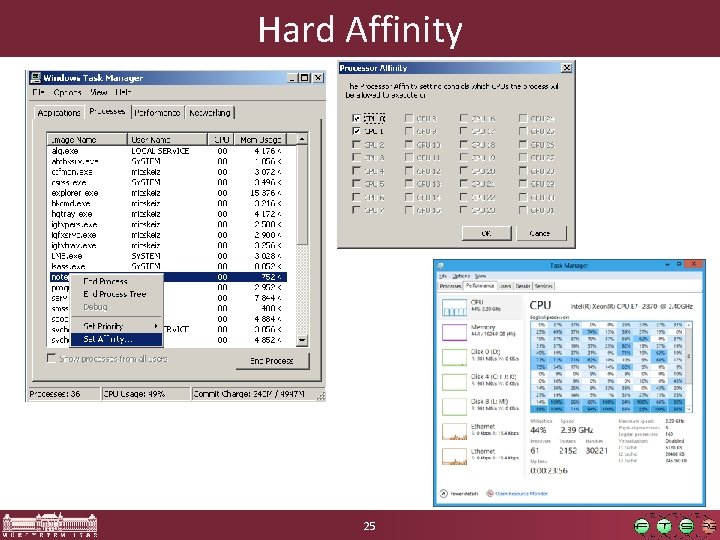Select the Memory graph thumbnail in the sidebar
This screenshot has width=720, height=540.
(454, 332)
